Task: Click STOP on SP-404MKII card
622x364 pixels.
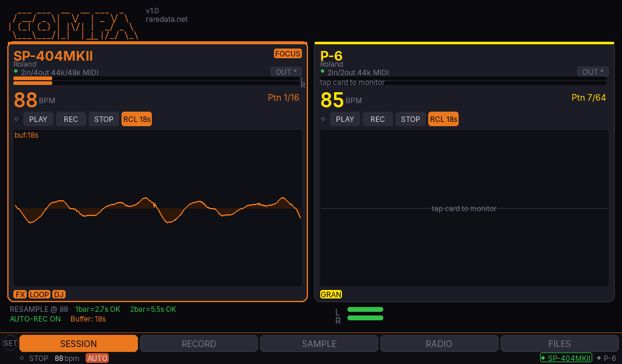Action: 103,120
